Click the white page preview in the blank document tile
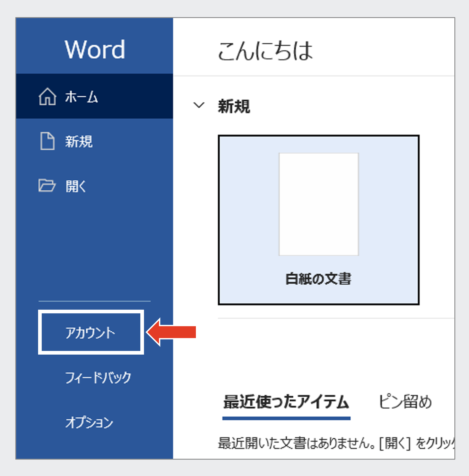This screenshot has height=476, width=469. [318, 204]
